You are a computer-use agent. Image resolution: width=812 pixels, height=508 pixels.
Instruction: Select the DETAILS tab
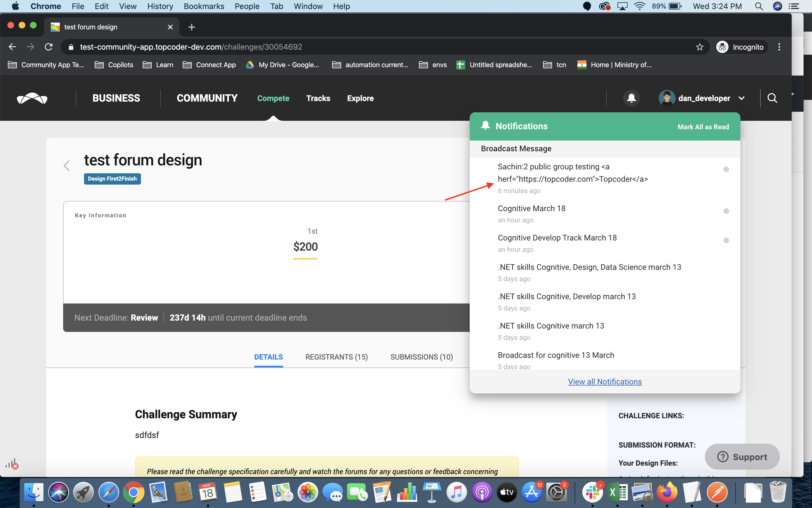pos(268,357)
